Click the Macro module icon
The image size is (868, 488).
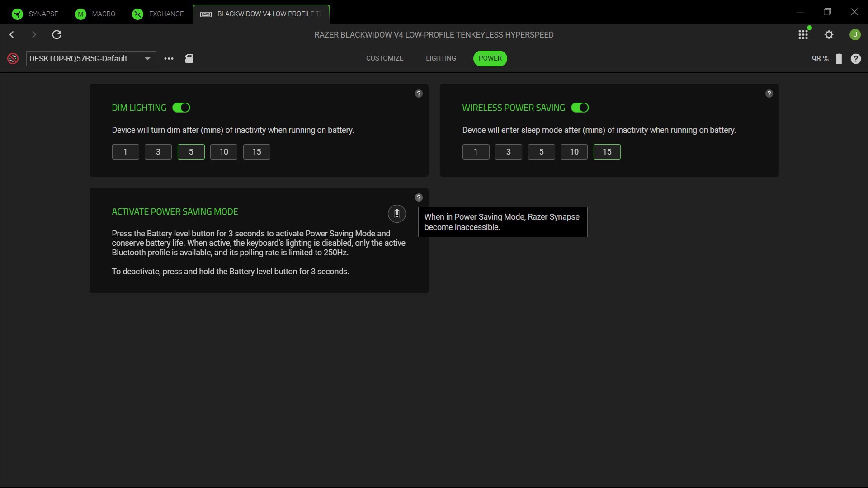[x=80, y=14]
